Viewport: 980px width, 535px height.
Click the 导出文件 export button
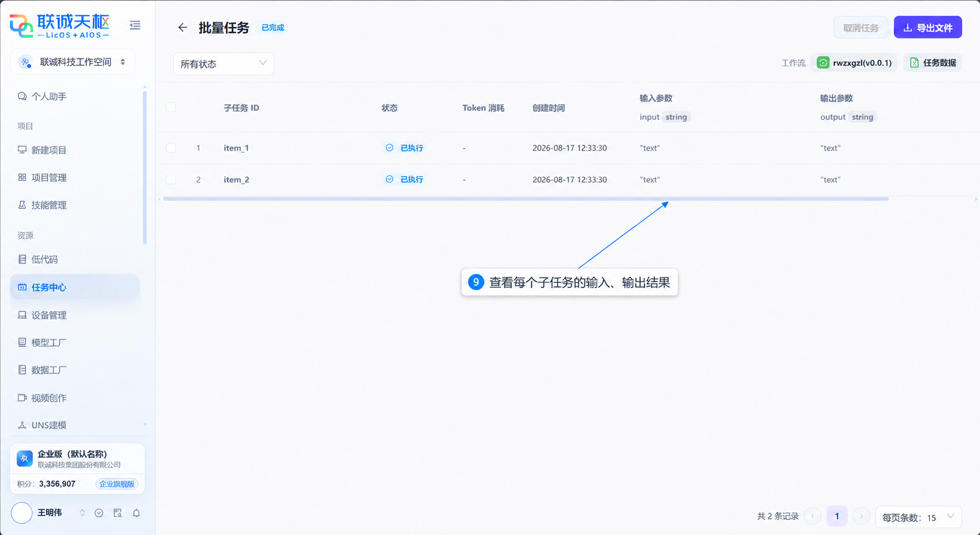click(x=927, y=27)
